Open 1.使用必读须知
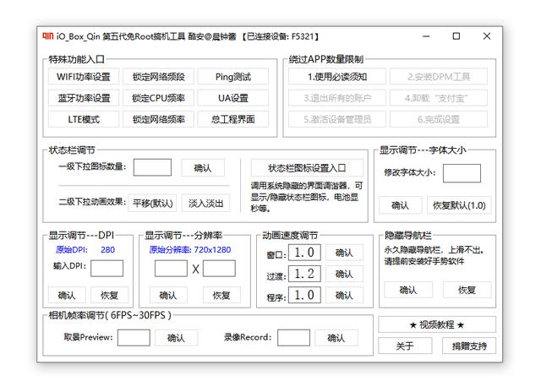541x392 pixels. (337, 77)
